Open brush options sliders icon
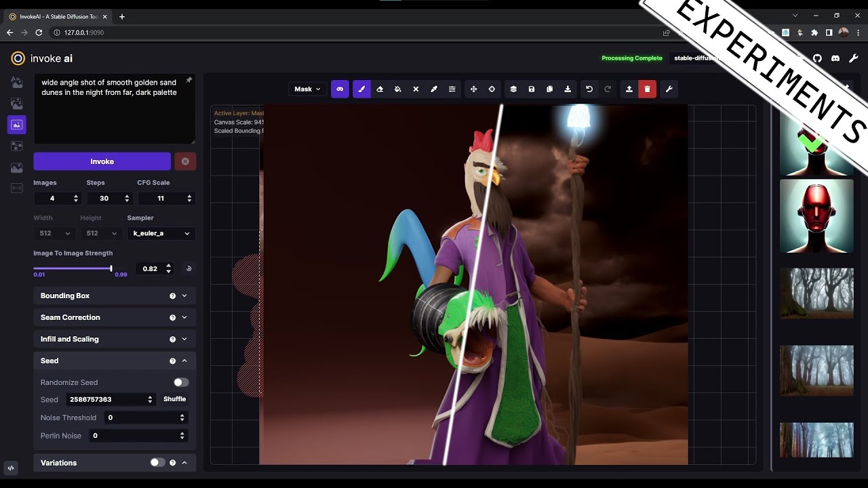This screenshot has height=488, width=868. tap(452, 89)
